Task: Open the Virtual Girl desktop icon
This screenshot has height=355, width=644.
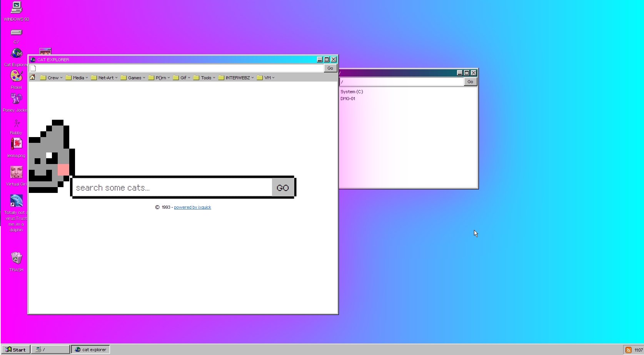Action: click(16, 172)
